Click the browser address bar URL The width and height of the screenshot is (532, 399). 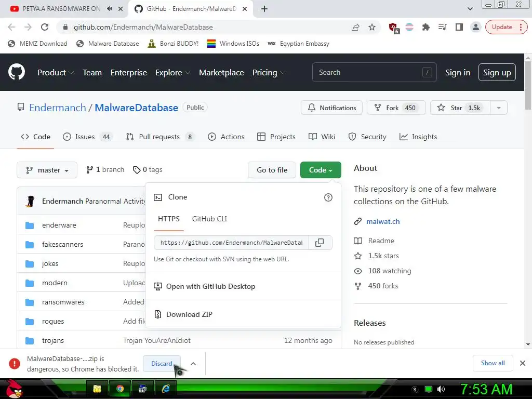(x=143, y=27)
